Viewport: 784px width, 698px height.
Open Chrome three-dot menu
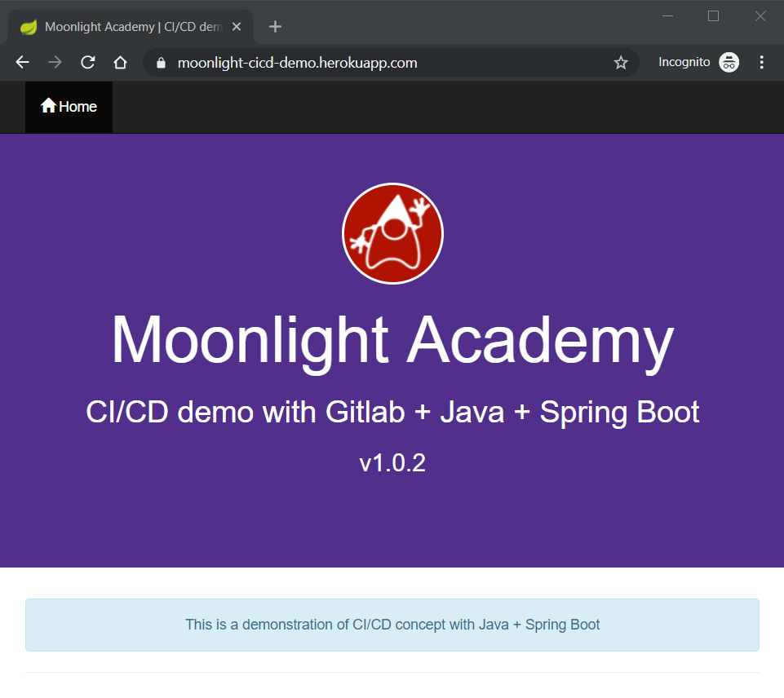pos(761,63)
